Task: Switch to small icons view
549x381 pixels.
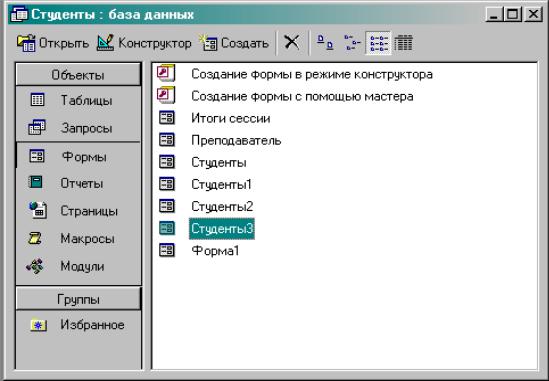Action: [352, 43]
